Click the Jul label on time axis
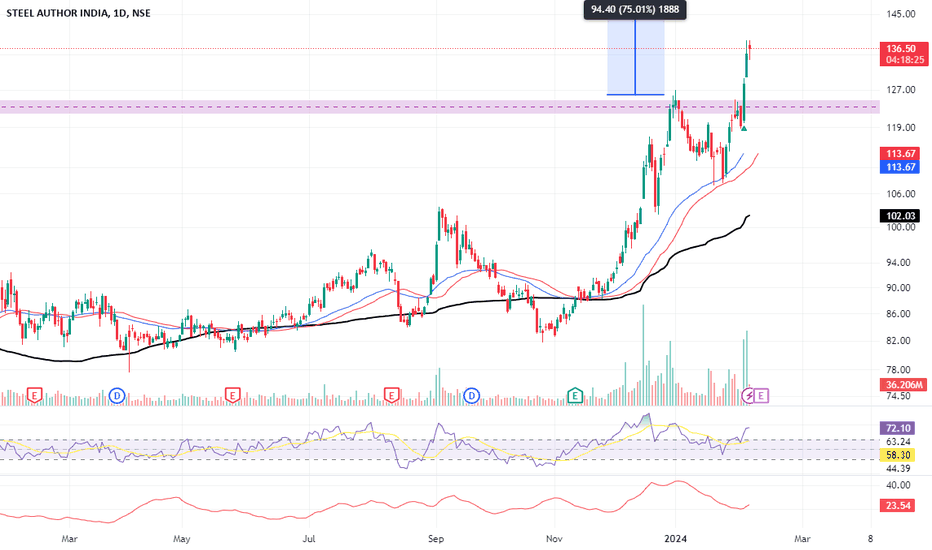Viewport: 932px width, 550px height. [x=308, y=539]
